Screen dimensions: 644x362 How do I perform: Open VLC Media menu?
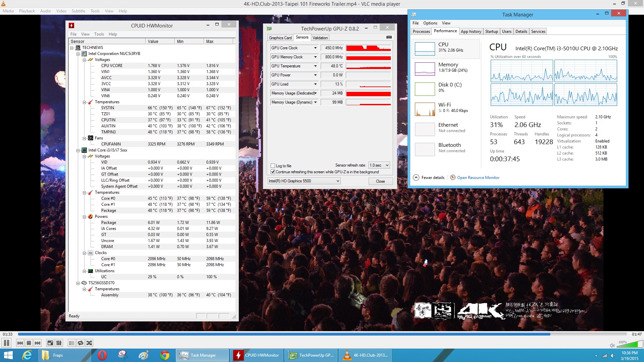[8, 11]
